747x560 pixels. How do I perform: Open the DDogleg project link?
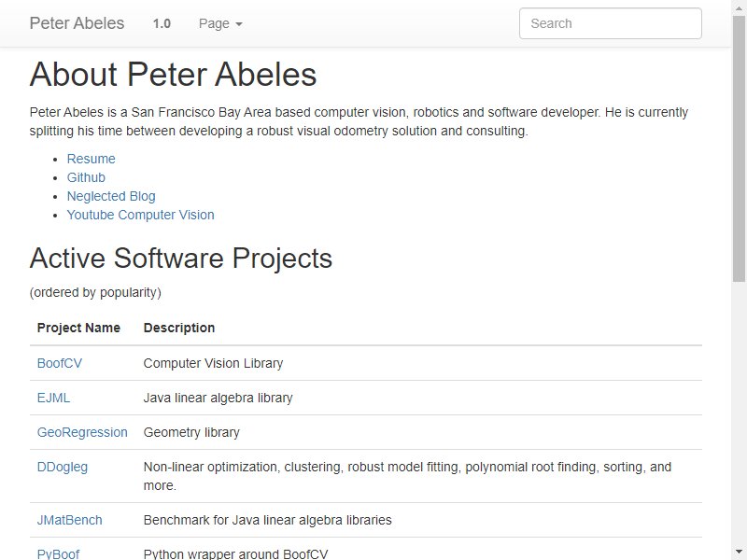[x=63, y=468]
